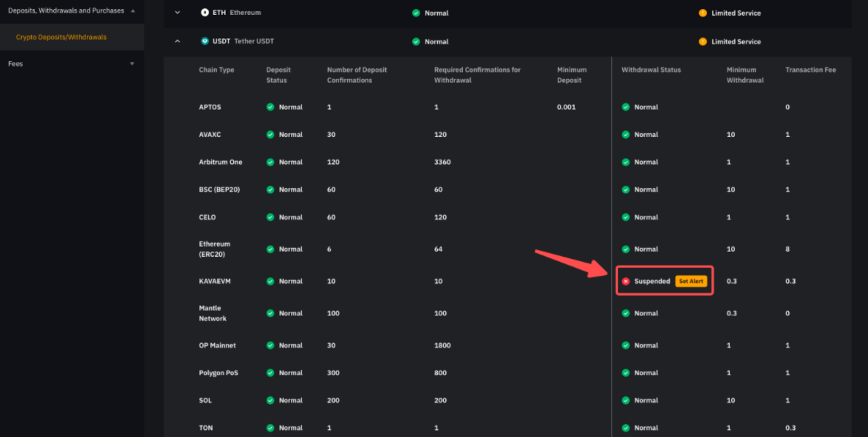Click the red Suspended status icon for KAVAEVM
This screenshot has height=437, width=868.
pyautogui.click(x=626, y=281)
